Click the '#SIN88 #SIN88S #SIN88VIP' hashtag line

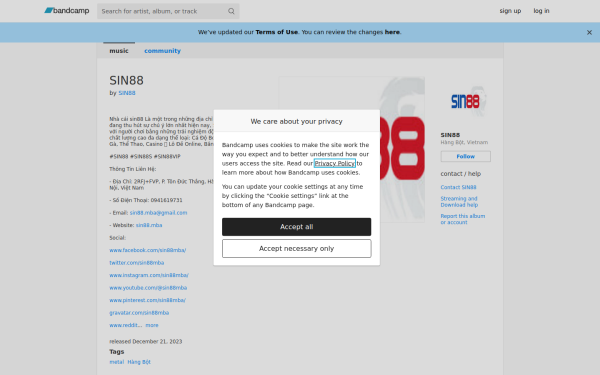(x=145, y=157)
